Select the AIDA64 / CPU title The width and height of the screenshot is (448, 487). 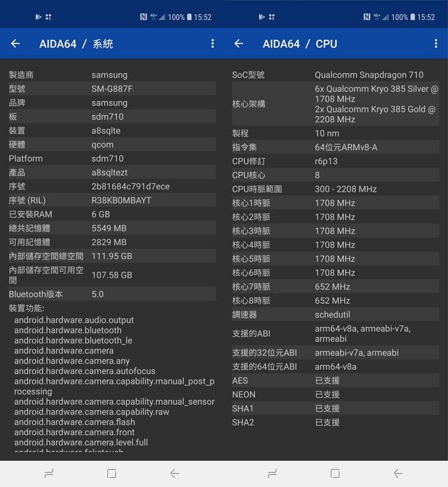pos(300,44)
